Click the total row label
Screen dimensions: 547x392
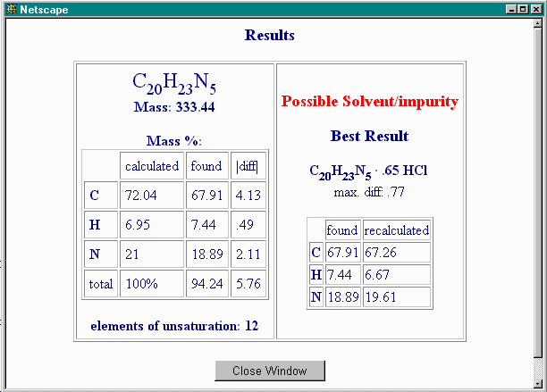coord(101,284)
